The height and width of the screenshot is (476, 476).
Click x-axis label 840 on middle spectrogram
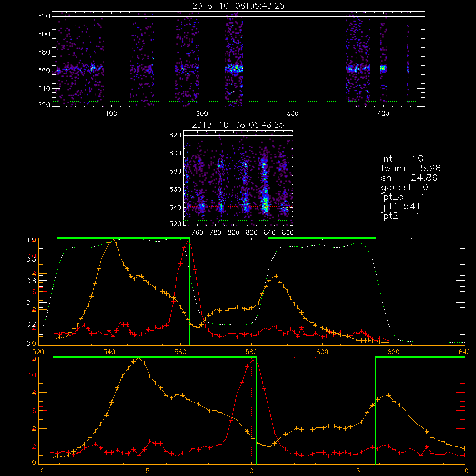pyautogui.click(x=269, y=233)
